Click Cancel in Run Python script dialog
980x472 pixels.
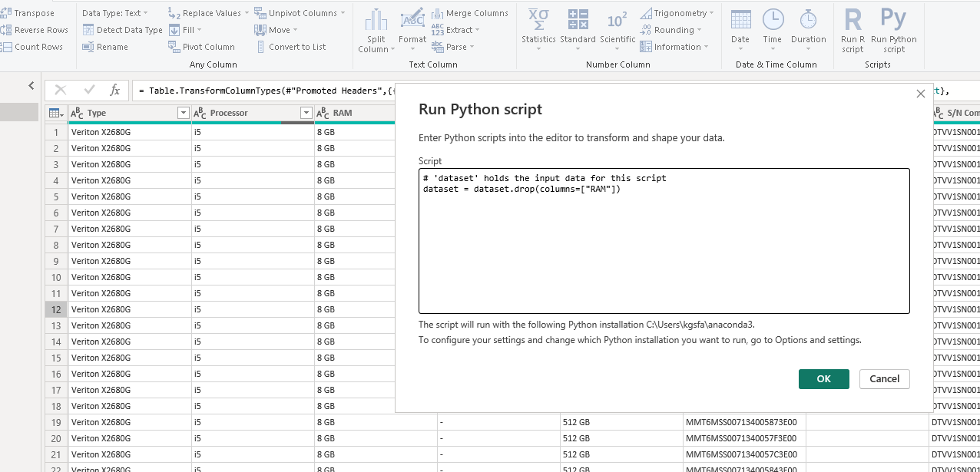click(x=885, y=378)
